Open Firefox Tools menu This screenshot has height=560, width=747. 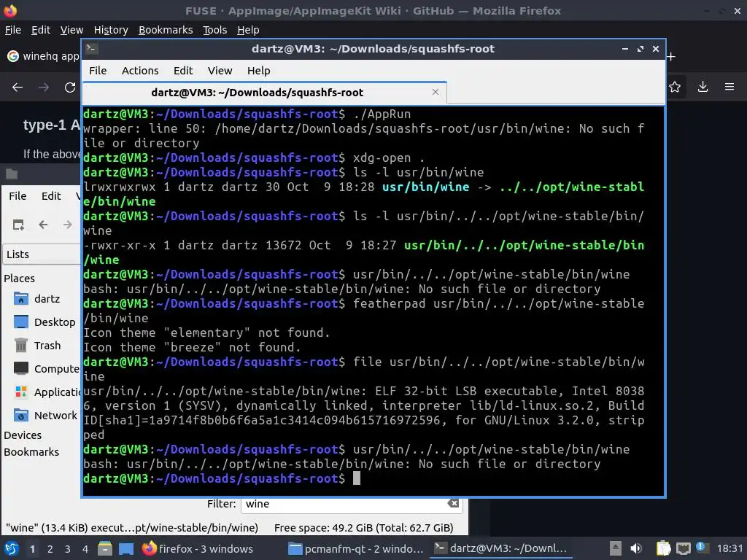coord(215,30)
